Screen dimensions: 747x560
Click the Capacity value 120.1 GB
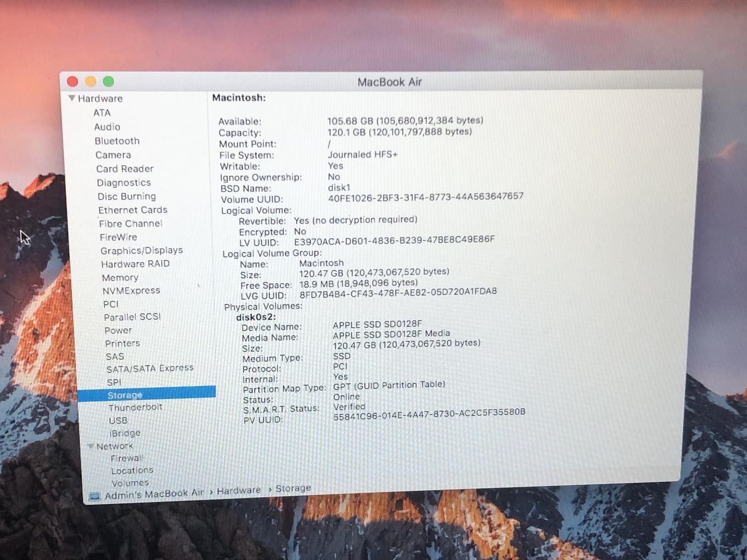point(399,132)
